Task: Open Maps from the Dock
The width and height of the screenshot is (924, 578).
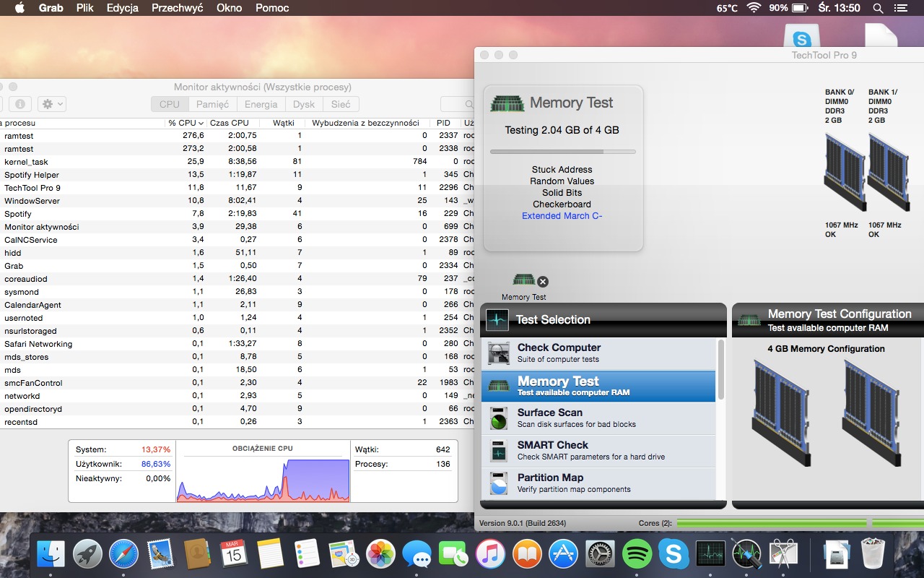Action: [x=344, y=554]
